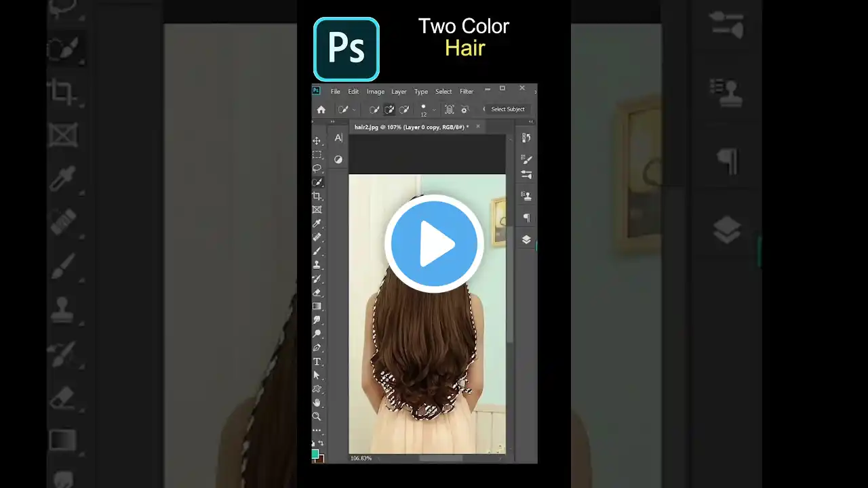
Task: Swap foreground and background colors
Action: (x=321, y=443)
